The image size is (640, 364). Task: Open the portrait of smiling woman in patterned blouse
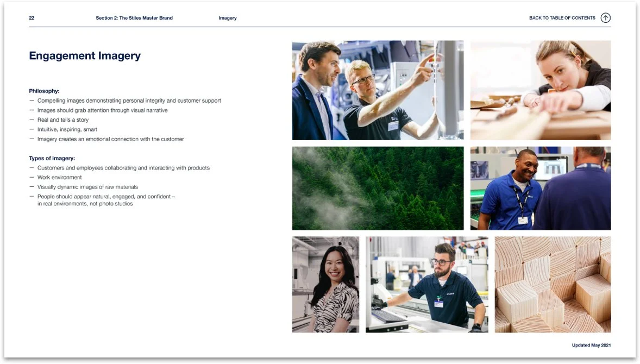point(326,285)
